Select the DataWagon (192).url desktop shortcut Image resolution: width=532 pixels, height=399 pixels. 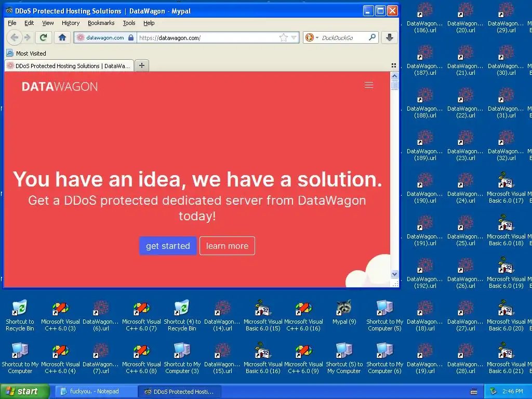coord(425,273)
